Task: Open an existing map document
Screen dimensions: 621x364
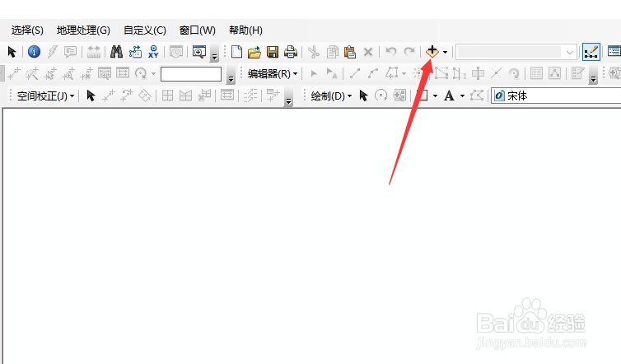Action: pyautogui.click(x=254, y=52)
